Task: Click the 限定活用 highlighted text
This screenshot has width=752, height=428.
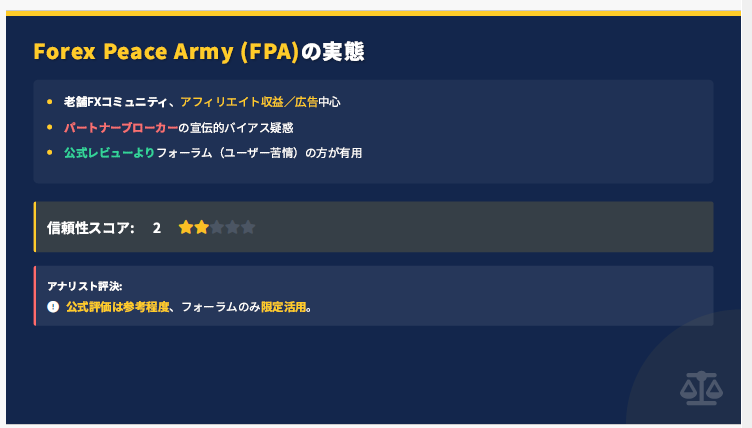Action: click(283, 307)
